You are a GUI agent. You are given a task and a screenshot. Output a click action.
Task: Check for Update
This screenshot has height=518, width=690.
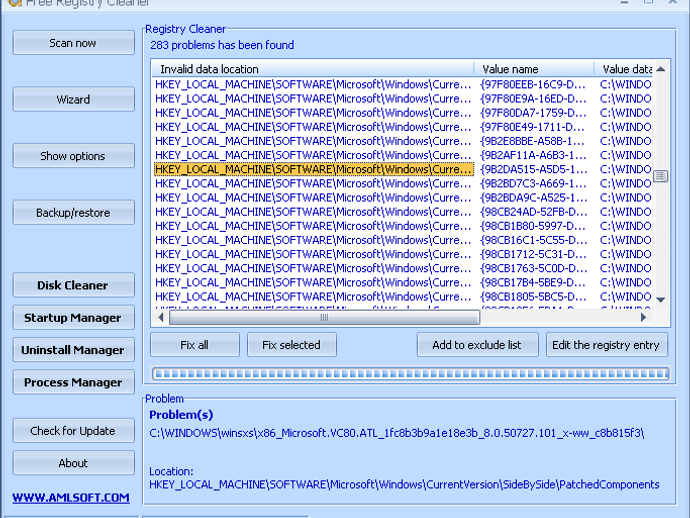[x=73, y=430]
